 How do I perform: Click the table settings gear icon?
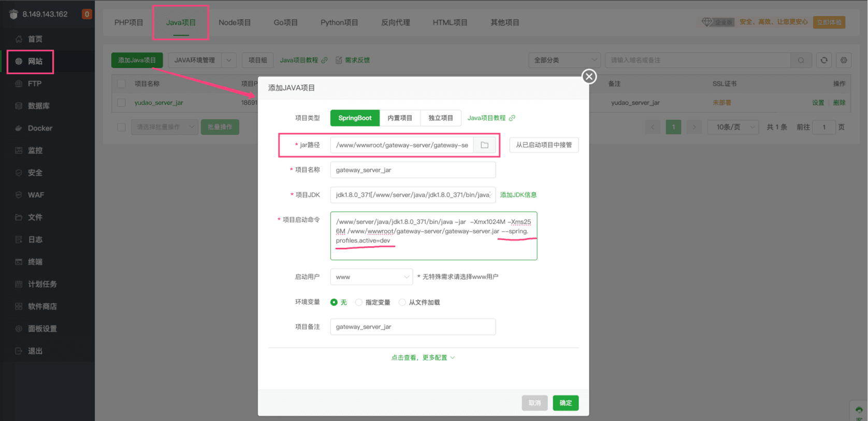tap(844, 60)
